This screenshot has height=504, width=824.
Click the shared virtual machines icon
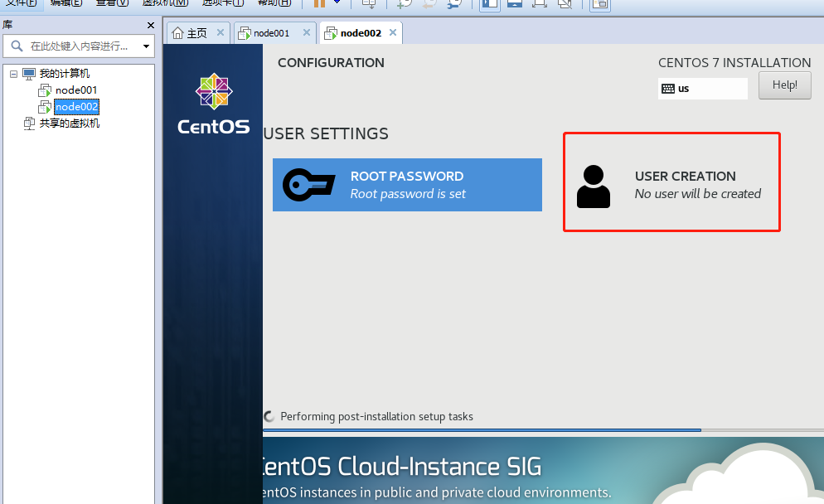29,124
